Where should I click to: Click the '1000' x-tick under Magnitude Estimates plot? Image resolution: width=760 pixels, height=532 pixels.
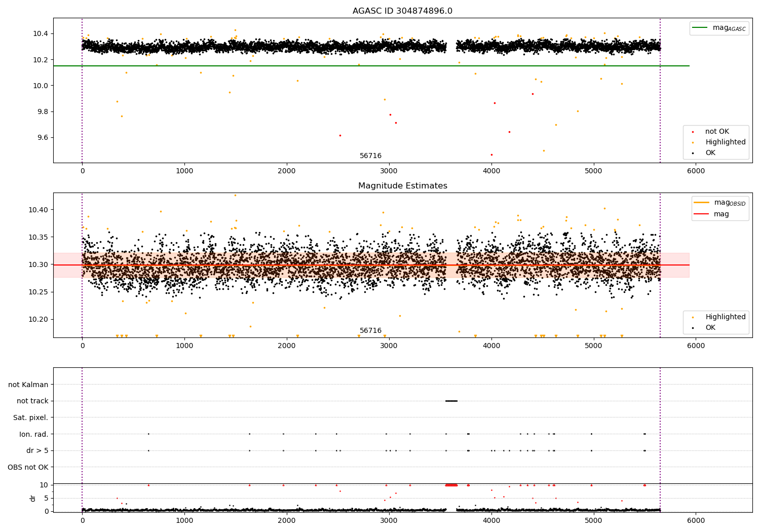[184, 346]
